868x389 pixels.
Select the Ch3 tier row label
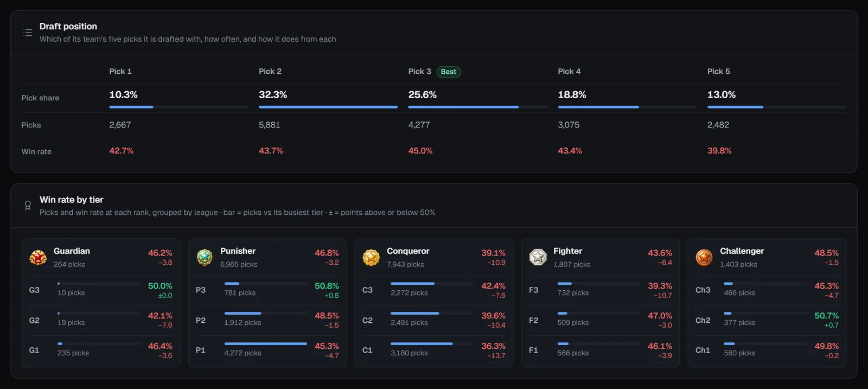703,290
